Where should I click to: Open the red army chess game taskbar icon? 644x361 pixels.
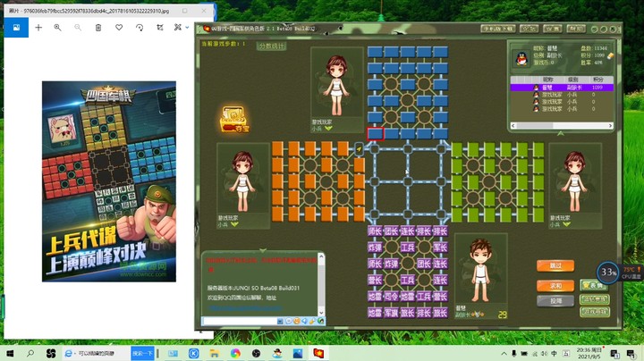(318, 353)
